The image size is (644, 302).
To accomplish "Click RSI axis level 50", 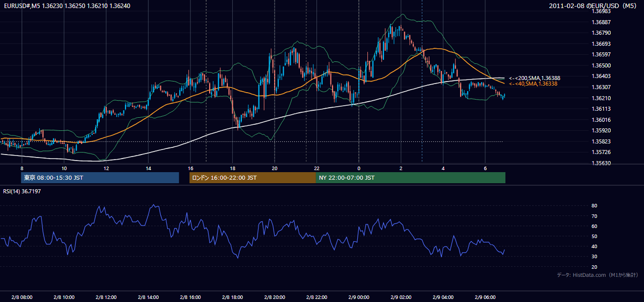I will pos(594,236).
